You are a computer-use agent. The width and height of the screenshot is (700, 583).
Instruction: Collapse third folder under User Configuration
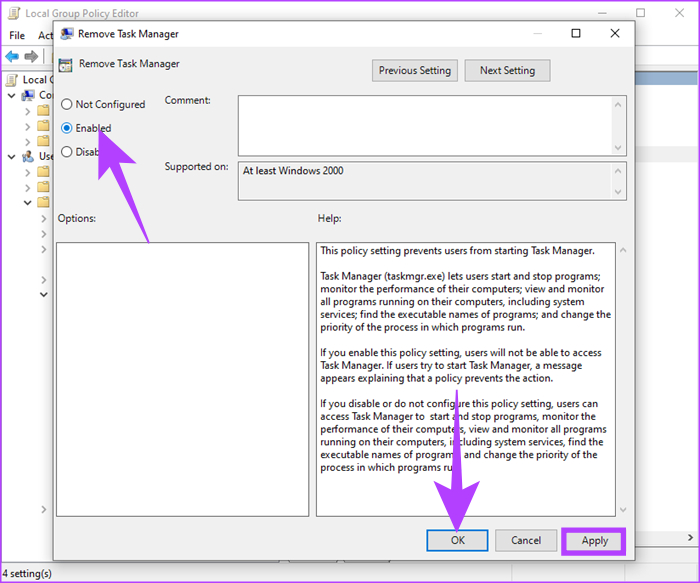point(28,203)
